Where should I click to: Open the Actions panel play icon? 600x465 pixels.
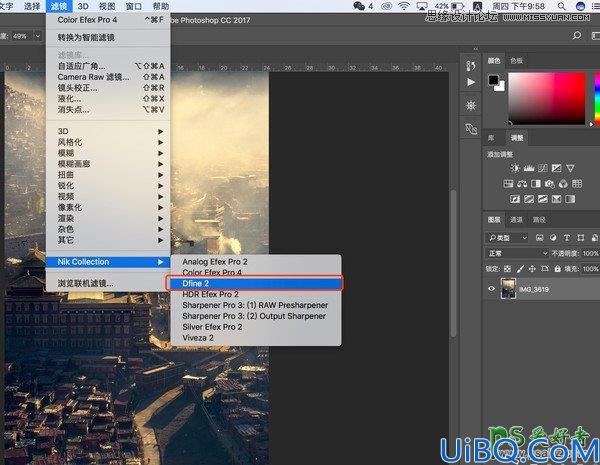(x=471, y=82)
